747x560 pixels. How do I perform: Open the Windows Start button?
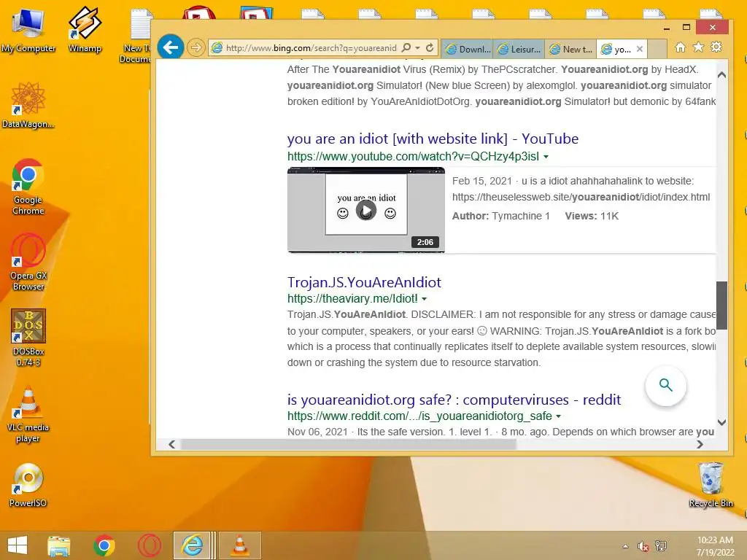[18, 545]
